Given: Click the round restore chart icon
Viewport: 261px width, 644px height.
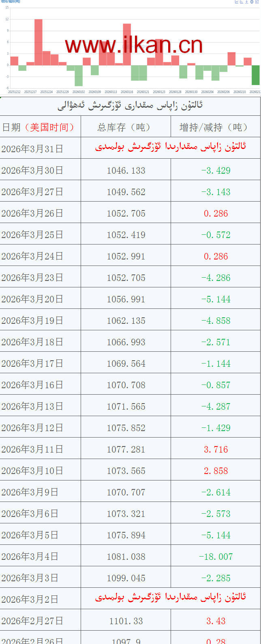Looking at the screenshot, I should pos(252,2).
